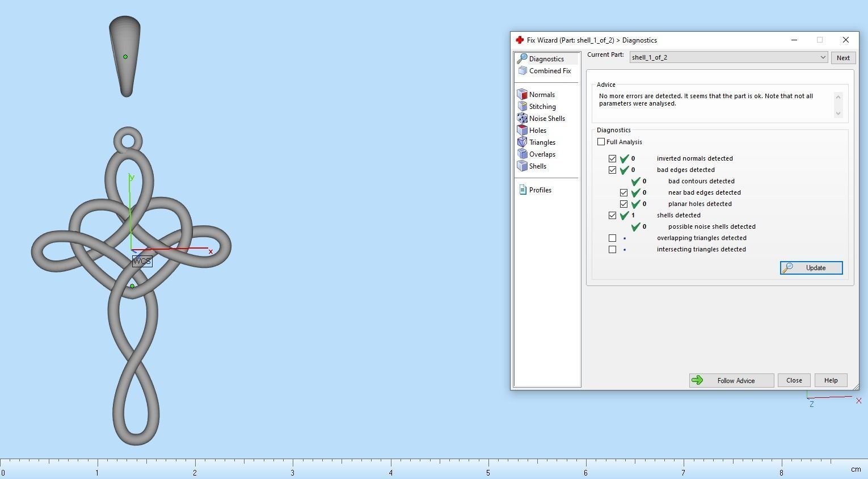Open Help for the Fix Wizard

831,380
